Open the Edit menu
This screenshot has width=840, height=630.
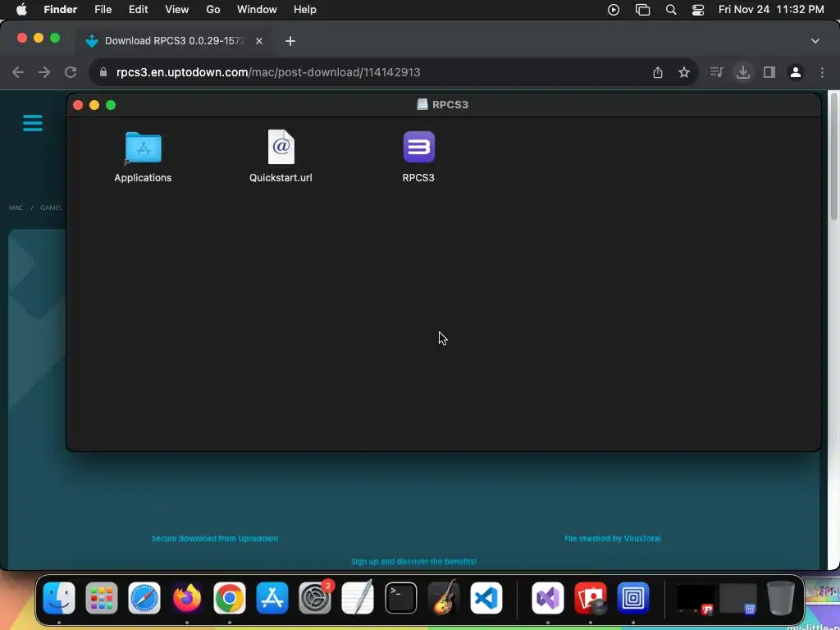tap(138, 10)
